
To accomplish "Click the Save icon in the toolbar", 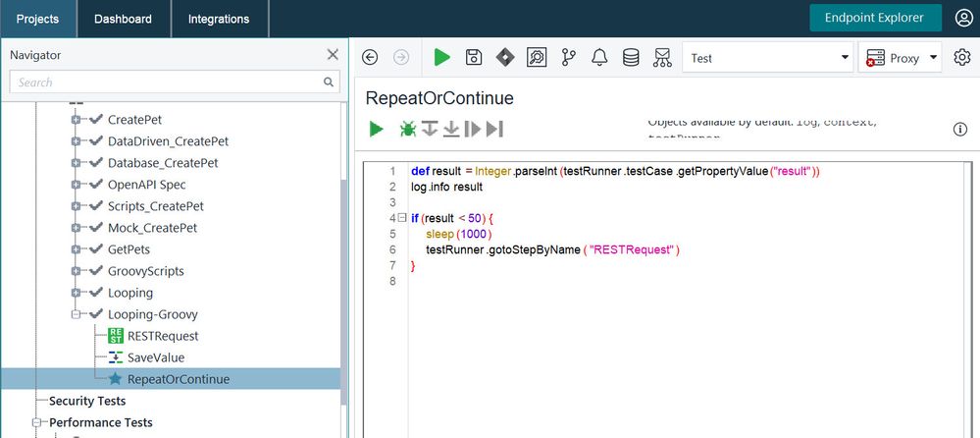I will coord(474,58).
